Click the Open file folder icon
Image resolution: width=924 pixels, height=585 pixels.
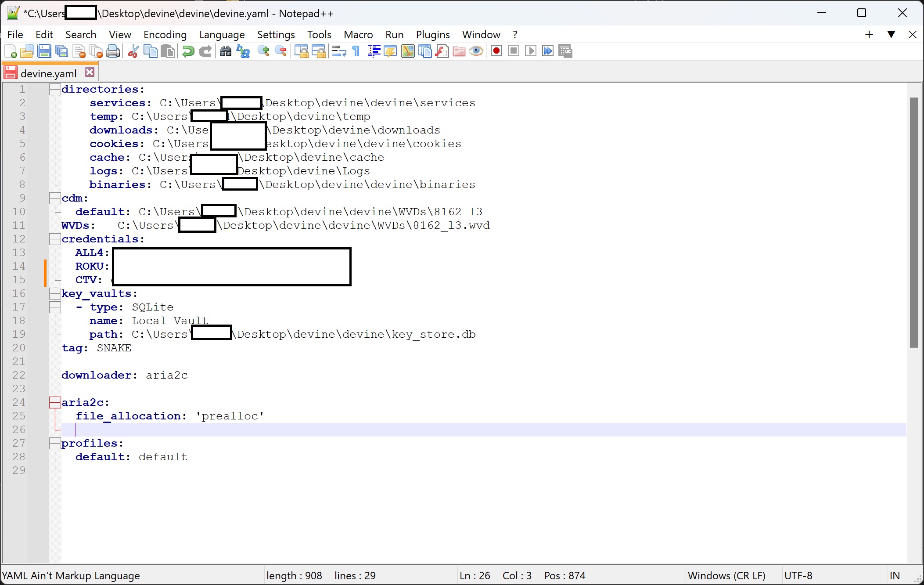click(x=27, y=51)
